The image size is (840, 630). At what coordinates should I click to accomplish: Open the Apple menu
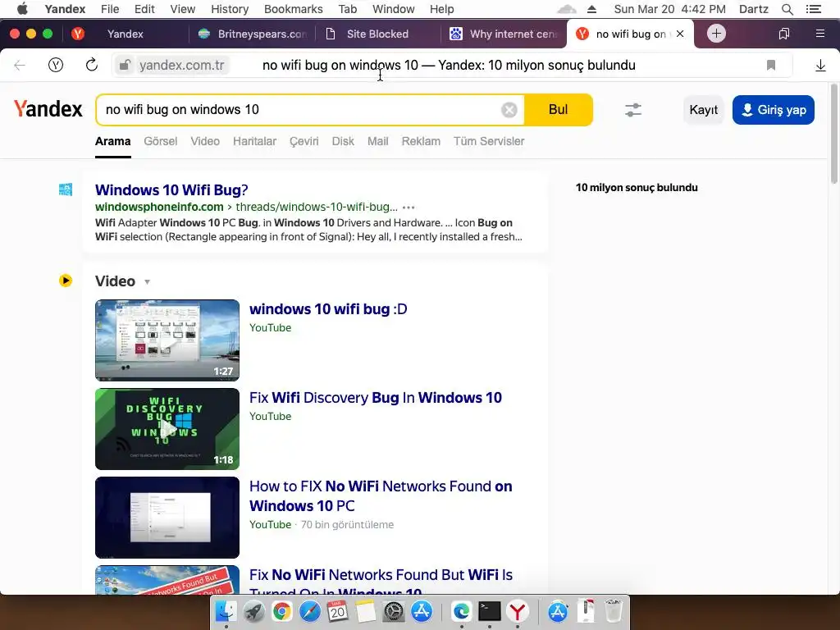tap(22, 9)
